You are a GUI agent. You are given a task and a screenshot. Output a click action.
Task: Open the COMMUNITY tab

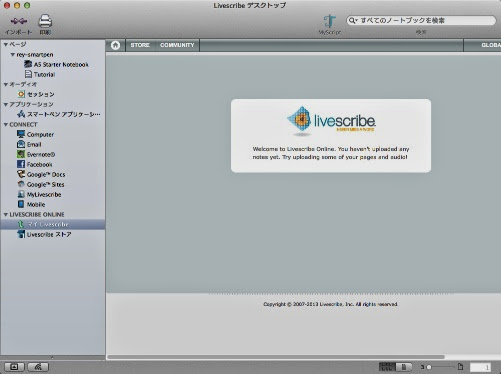point(177,45)
